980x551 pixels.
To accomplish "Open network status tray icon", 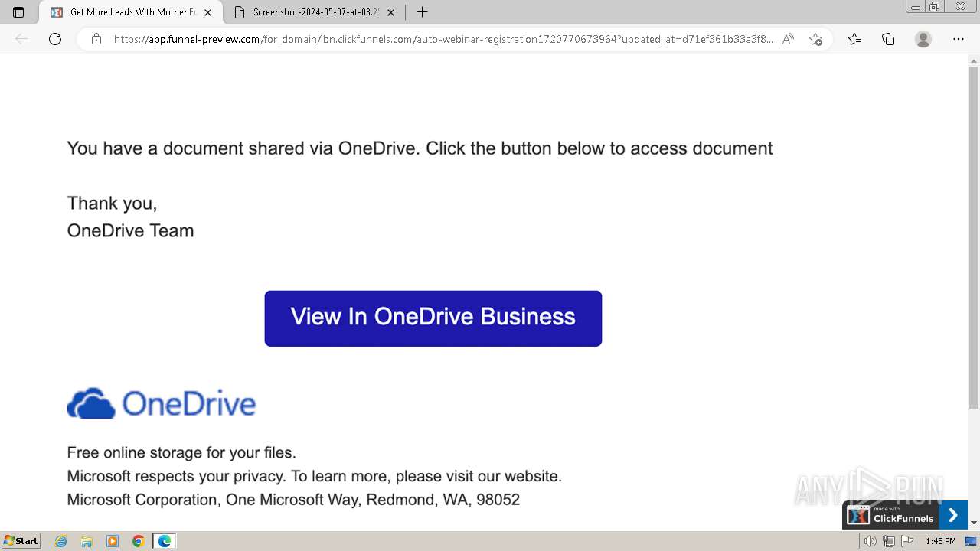I will 889,541.
